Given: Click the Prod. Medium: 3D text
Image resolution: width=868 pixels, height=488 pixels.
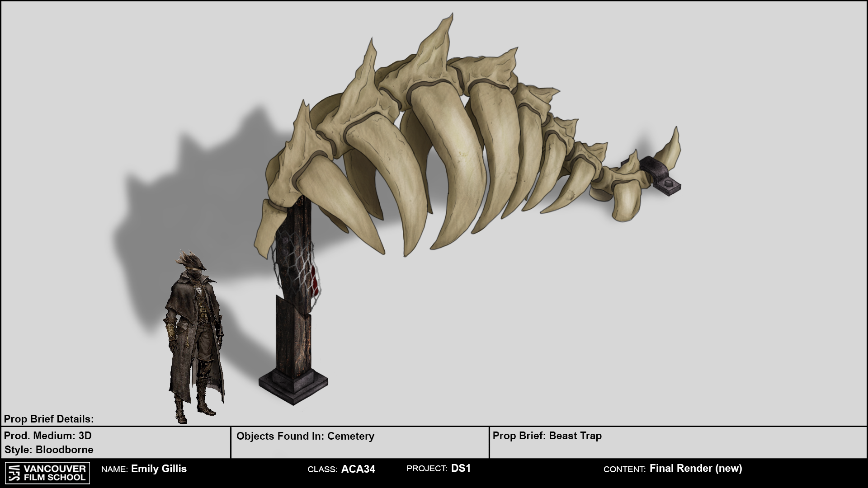Looking at the screenshot, I should 48,436.
